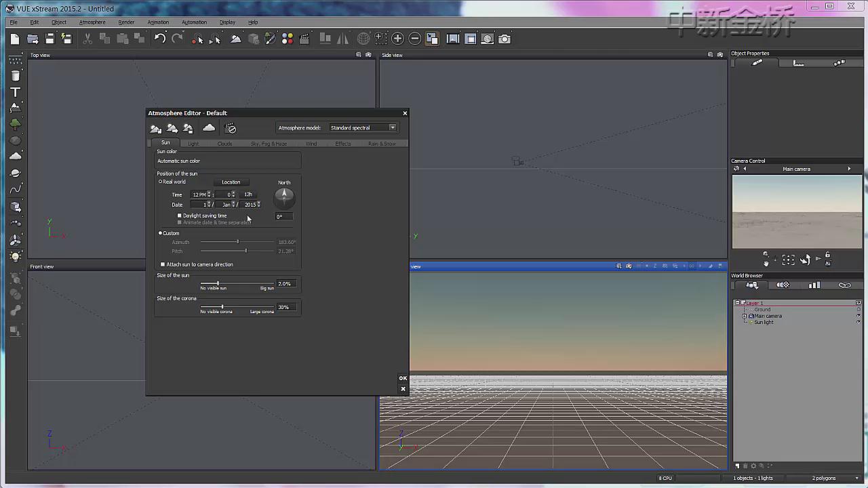868x488 pixels.
Task: Select the Text tool in left toolbar
Action: [15, 92]
